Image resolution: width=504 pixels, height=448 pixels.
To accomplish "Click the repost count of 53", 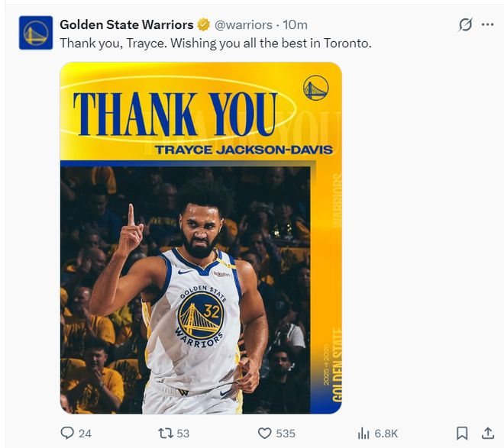I will (183, 433).
